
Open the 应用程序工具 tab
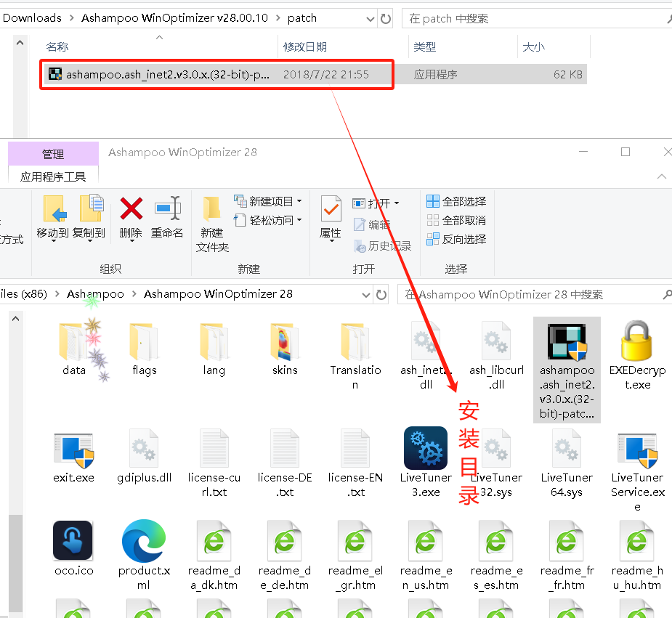[53, 176]
